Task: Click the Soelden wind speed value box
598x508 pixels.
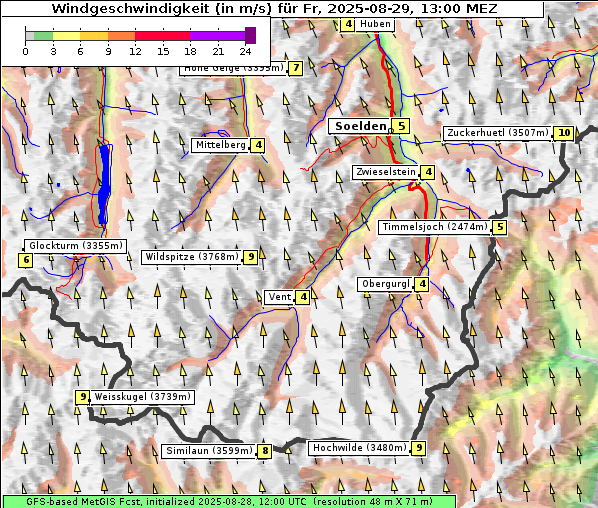Action: tap(402, 126)
